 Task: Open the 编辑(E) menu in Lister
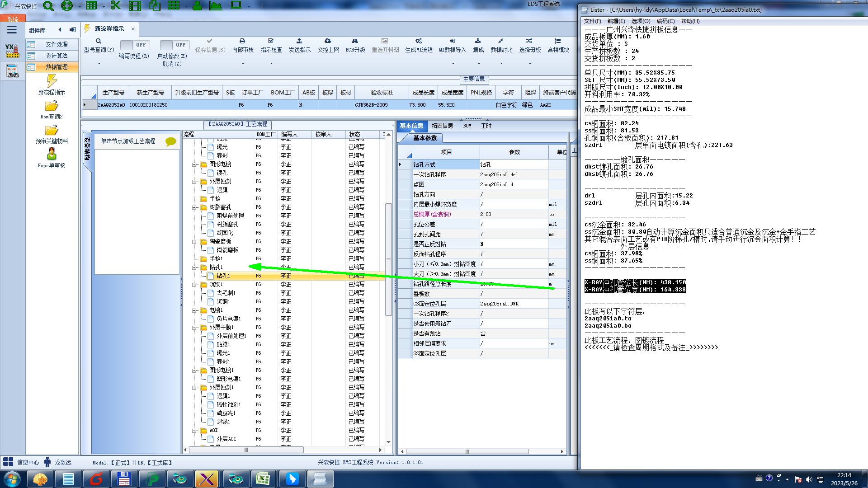tap(616, 21)
